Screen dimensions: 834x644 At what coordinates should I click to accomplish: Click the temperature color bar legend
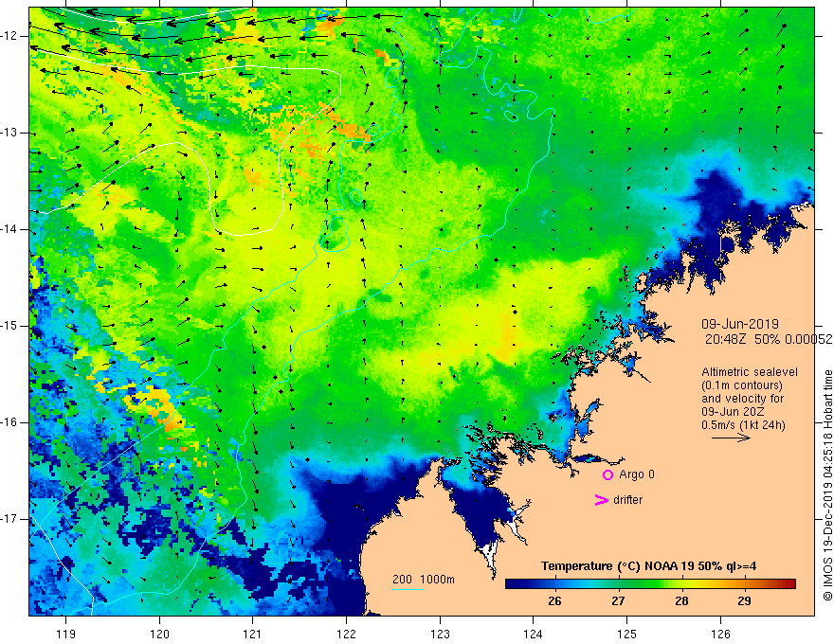coord(650,584)
